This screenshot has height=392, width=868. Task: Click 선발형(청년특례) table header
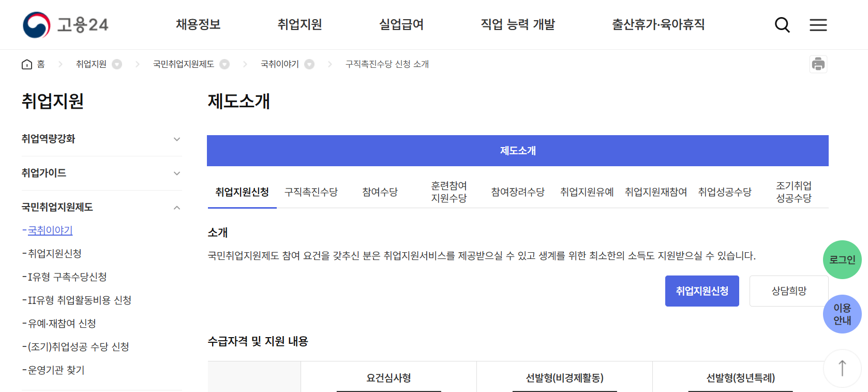(x=740, y=378)
